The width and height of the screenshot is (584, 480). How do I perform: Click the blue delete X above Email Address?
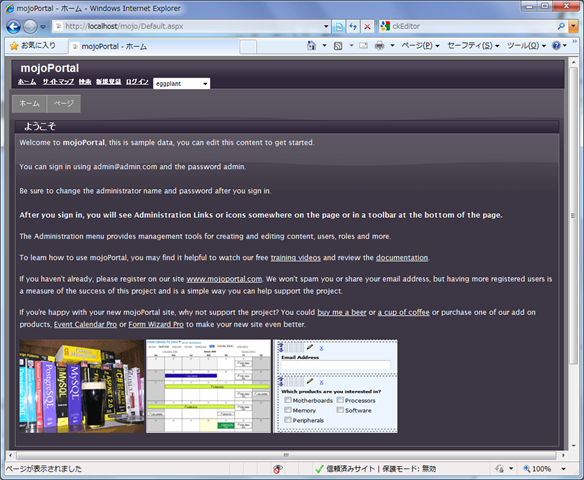321,349
